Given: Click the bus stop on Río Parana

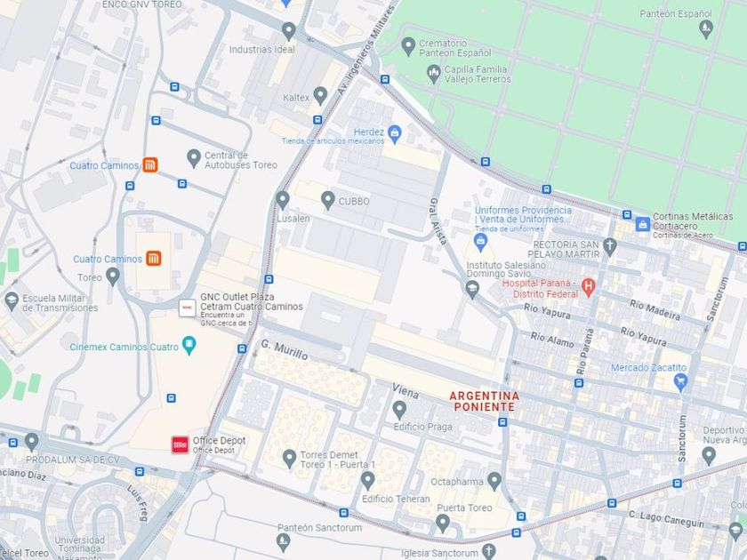Looking at the screenshot, I should pos(579,383).
